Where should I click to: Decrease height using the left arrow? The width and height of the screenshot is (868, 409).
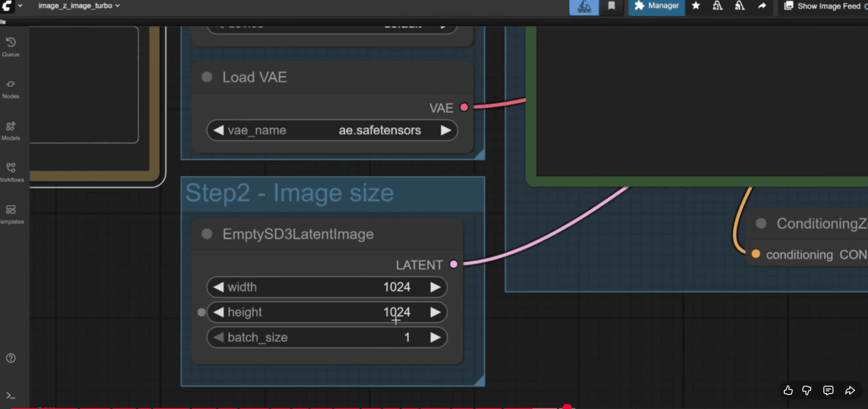point(218,312)
